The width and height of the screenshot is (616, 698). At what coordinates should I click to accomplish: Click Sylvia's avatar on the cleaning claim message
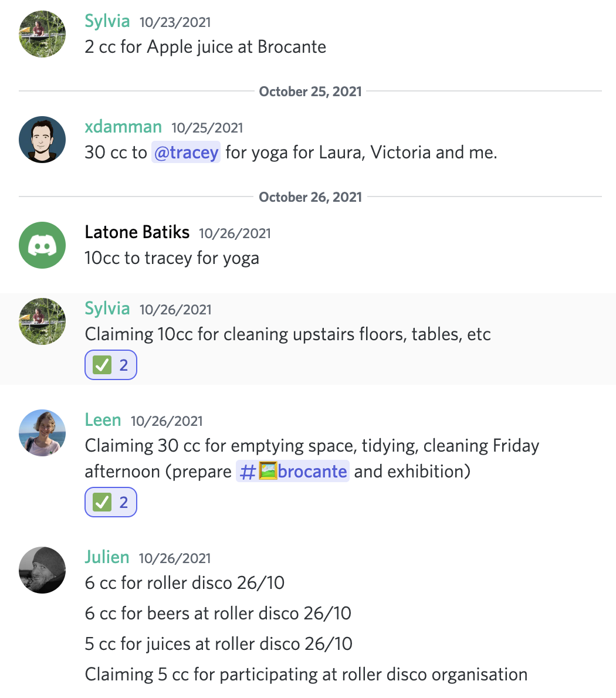[x=42, y=321]
